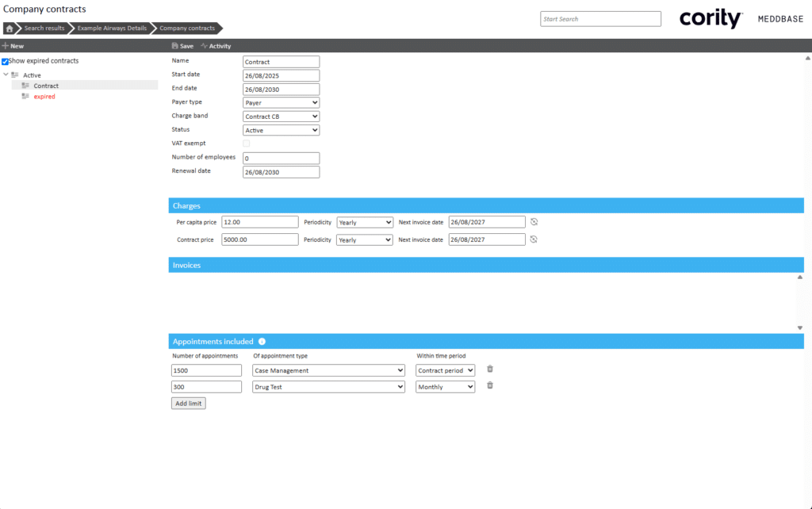This screenshot has width=812, height=509.
Task: Click the 1500 appointments number field
Action: [207, 370]
